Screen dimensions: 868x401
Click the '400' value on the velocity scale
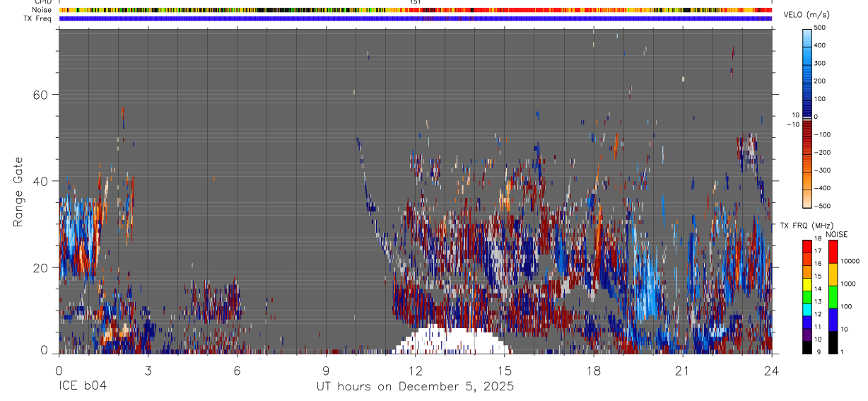tap(821, 45)
